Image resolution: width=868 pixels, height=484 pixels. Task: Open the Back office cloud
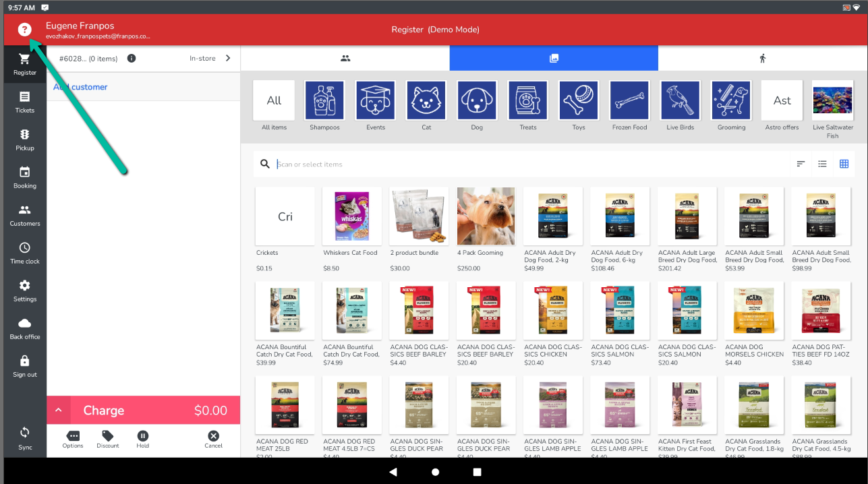[25, 328]
